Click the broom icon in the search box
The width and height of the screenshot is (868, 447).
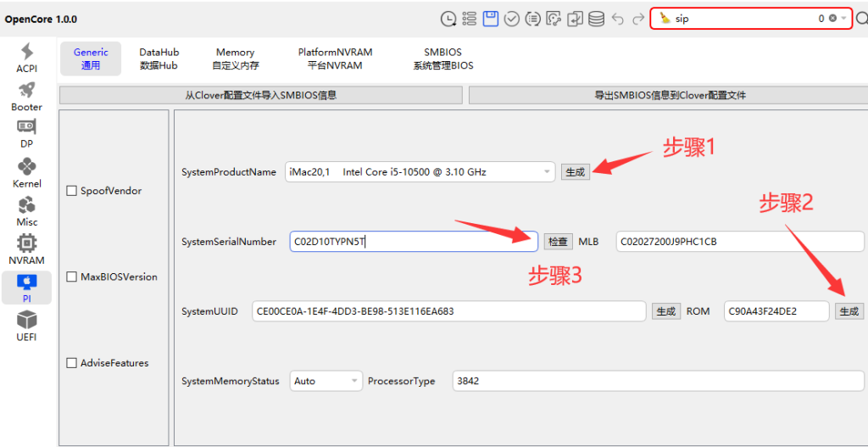coord(665,19)
